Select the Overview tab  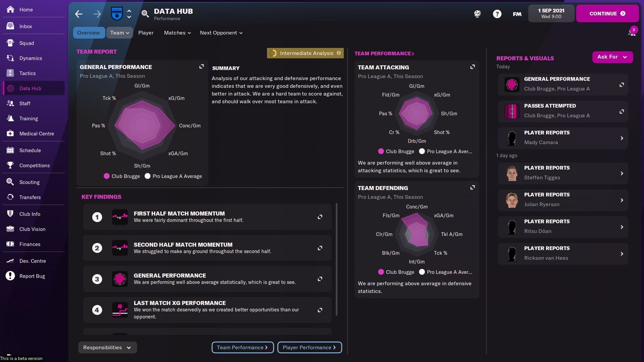click(89, 33)
